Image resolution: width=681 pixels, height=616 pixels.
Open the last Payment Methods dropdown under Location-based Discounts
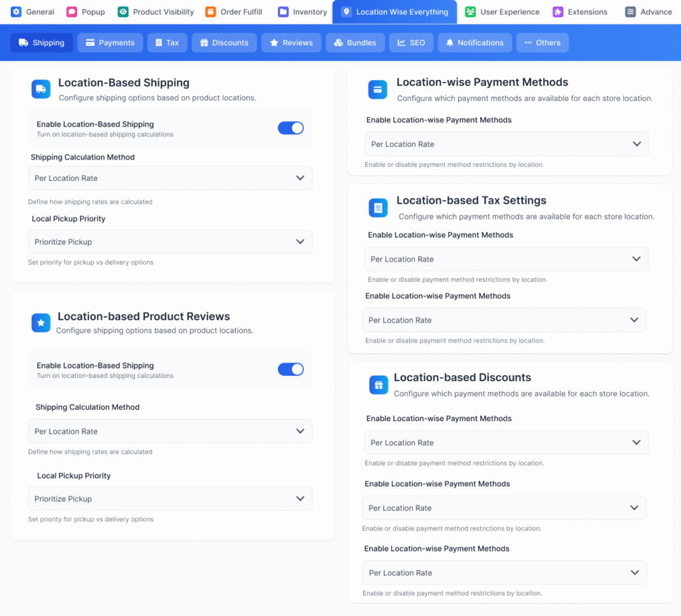click(504, 572)
